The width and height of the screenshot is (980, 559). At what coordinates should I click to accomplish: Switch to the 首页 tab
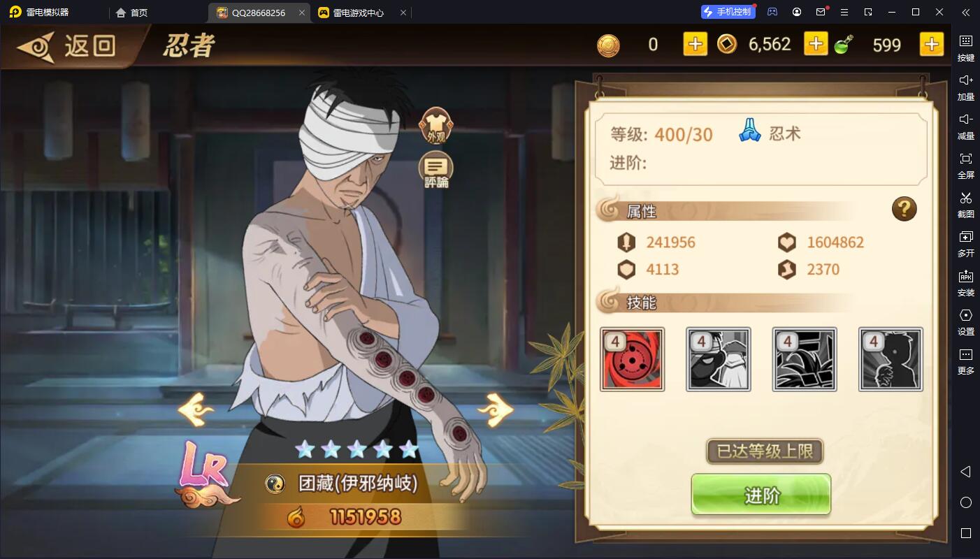tap(131, 13)
